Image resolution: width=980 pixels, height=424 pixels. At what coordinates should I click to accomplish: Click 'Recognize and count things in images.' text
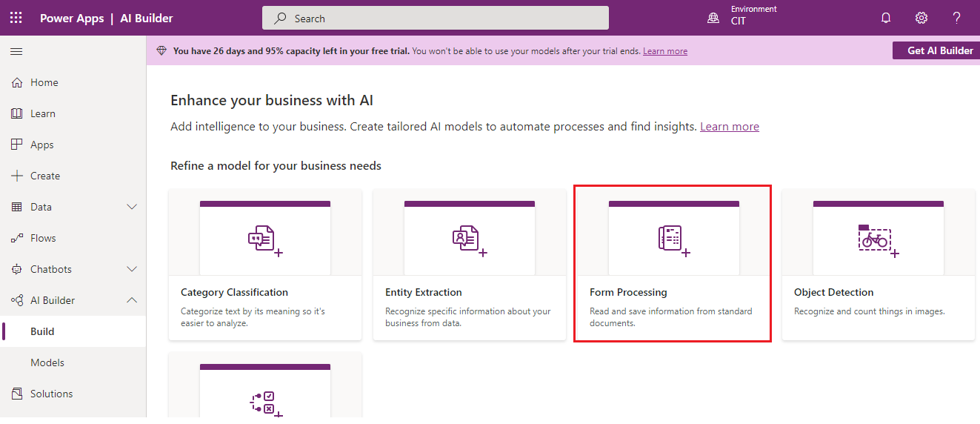tap(870, 311)
